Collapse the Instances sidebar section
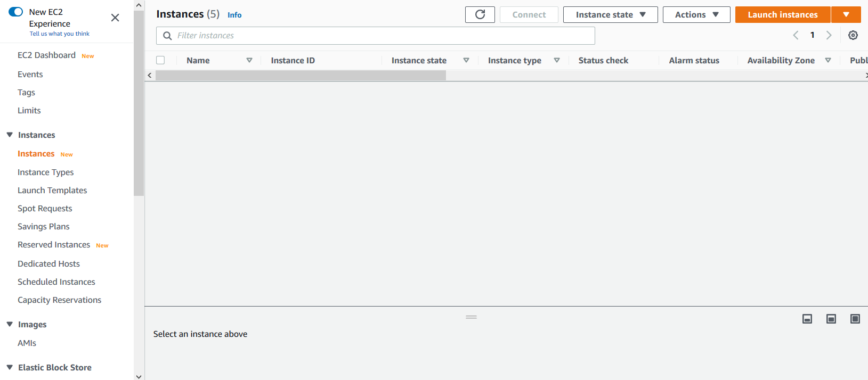The image size is (868, 380). (x=10, y=135)
